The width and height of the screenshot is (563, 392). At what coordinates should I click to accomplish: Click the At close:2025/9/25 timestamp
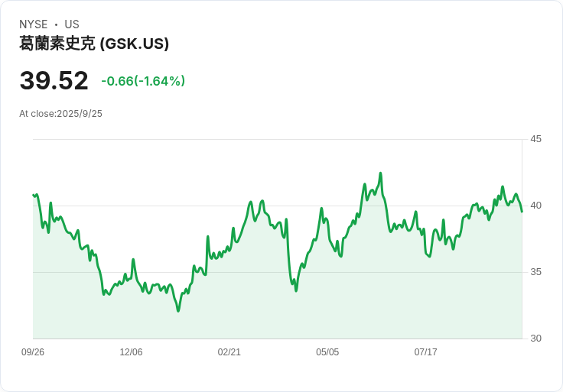coord(60,114)
